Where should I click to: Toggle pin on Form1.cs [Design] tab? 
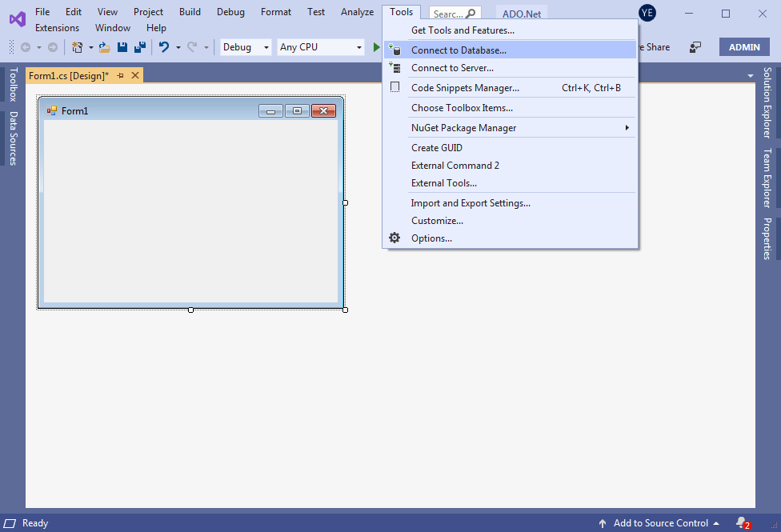coord(121,75)
